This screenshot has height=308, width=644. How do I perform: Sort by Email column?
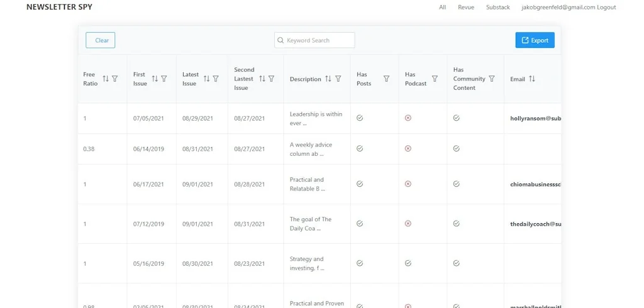[x=532, y=79]
